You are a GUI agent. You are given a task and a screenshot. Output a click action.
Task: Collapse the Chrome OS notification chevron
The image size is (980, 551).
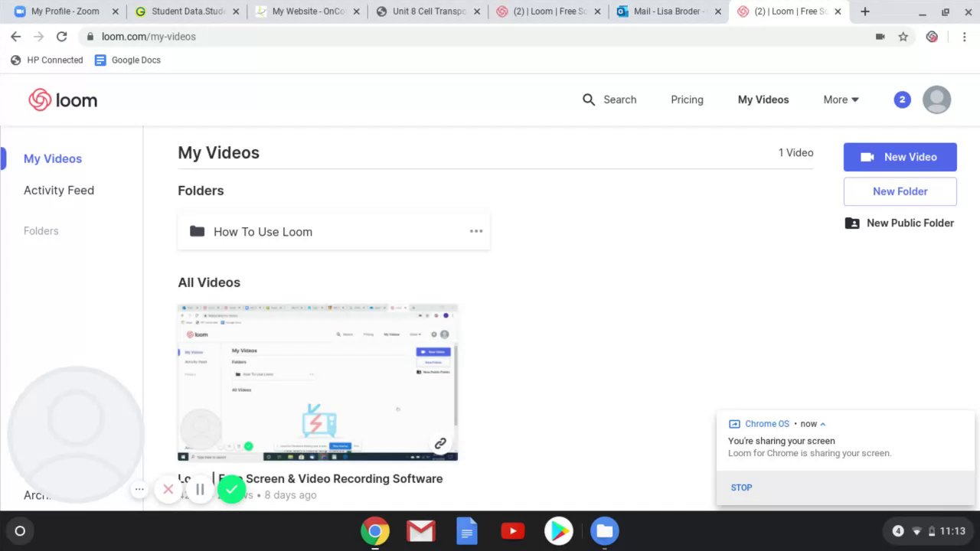[x=823, y=424]
